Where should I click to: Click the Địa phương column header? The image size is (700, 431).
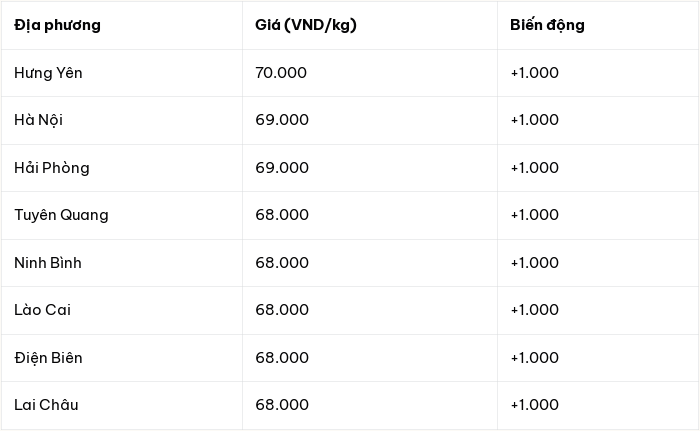point(57,25)
